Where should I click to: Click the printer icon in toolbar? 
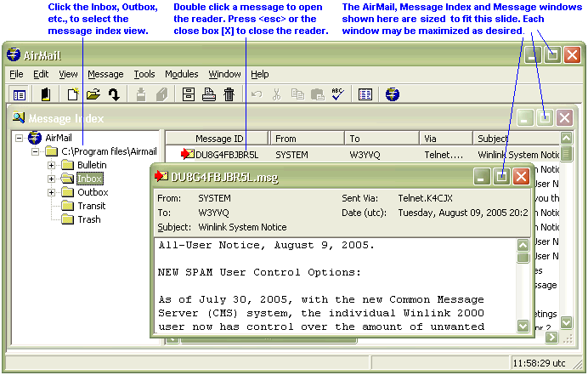click(x=209, y=94)
